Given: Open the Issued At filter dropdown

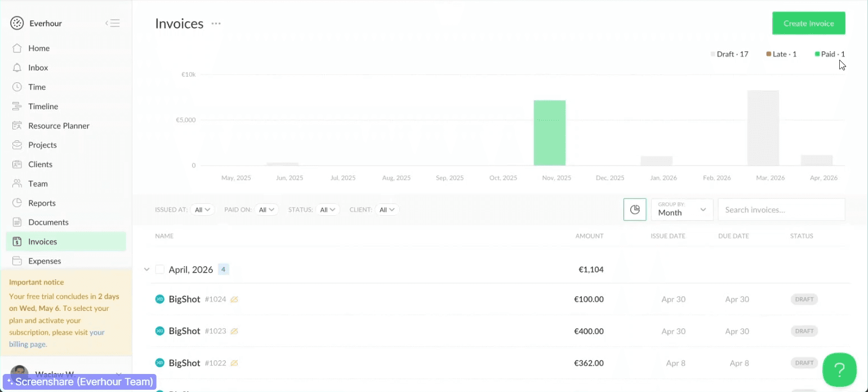Looking at the screenshot, I should 203,210.
